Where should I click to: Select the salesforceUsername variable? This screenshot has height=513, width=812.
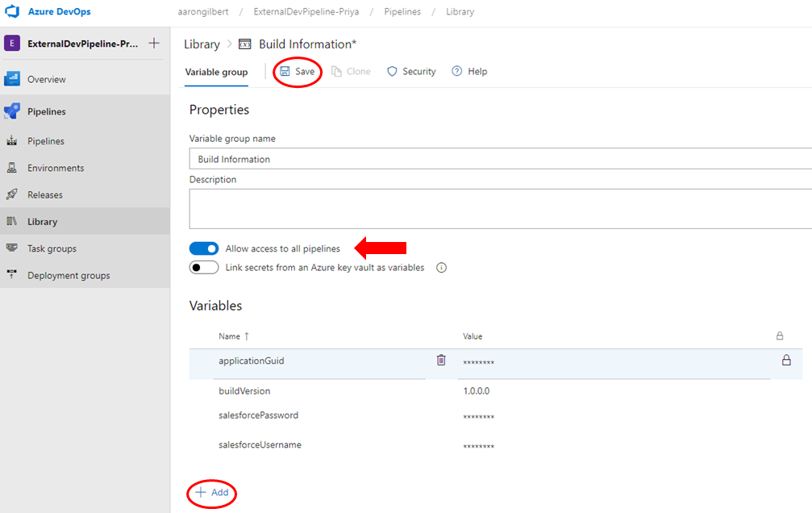[260, 444]
